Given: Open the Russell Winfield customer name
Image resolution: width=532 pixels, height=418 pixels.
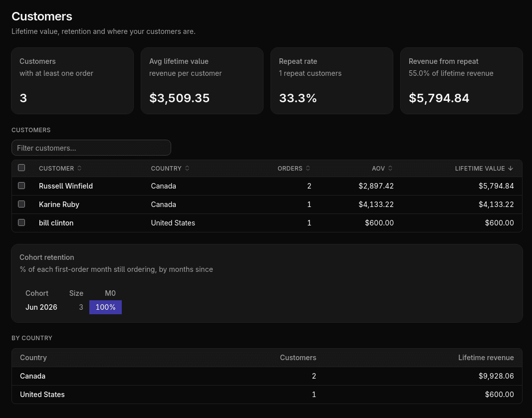Looking at the screenshot, I should 66,186.
